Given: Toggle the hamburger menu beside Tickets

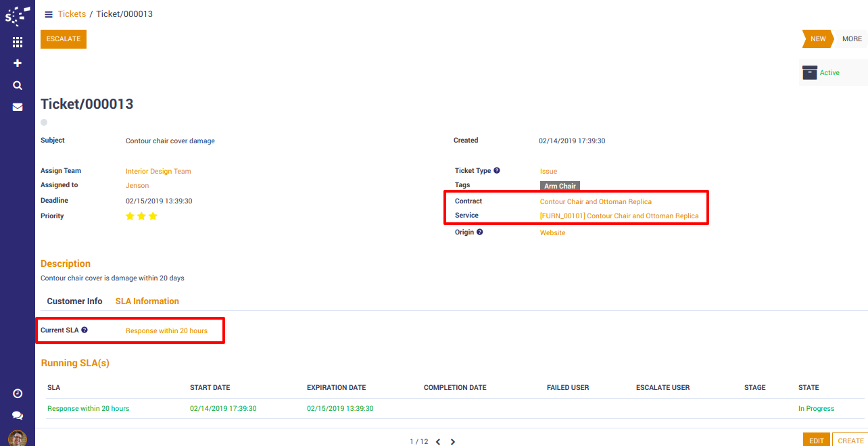Looking at the screenshot, I should click(49, 14).
